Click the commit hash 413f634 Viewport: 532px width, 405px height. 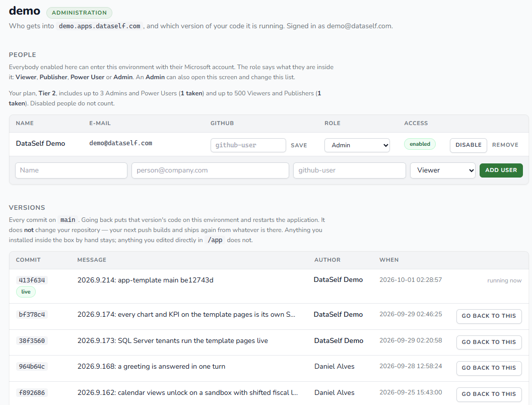pos(32,280)
